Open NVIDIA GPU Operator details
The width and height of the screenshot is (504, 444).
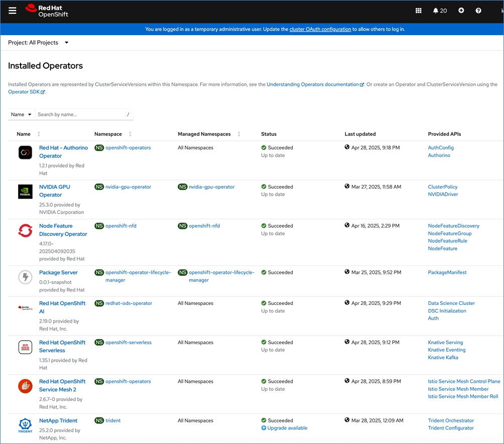click(55, 191)
